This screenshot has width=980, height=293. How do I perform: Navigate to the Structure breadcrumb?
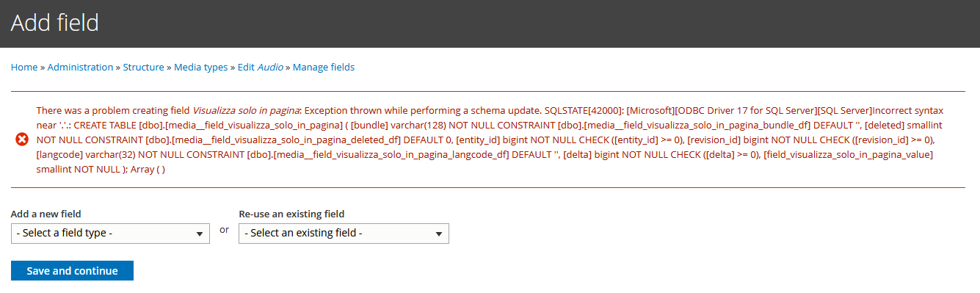pos(143,67)
